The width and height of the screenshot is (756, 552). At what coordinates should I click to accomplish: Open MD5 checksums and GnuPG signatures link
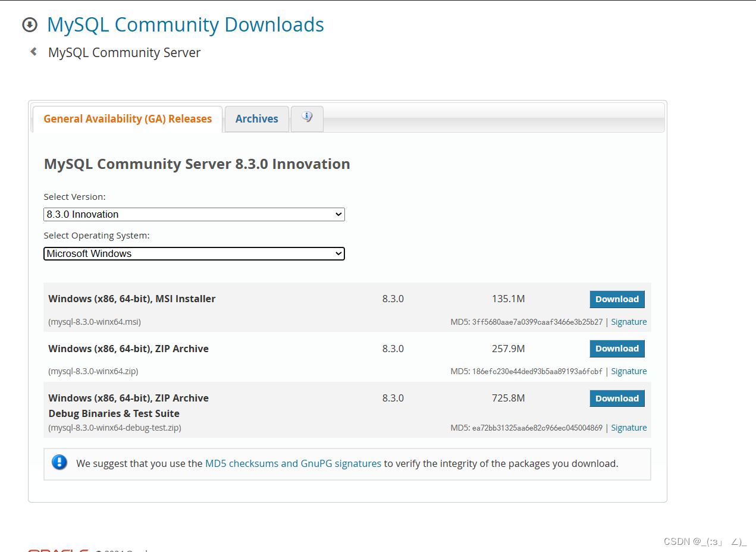coord(293,463)
